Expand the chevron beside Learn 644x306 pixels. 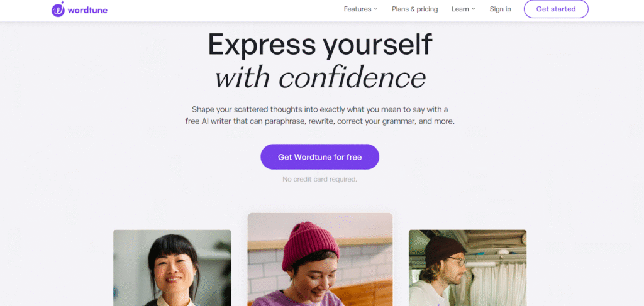(473, 9)
